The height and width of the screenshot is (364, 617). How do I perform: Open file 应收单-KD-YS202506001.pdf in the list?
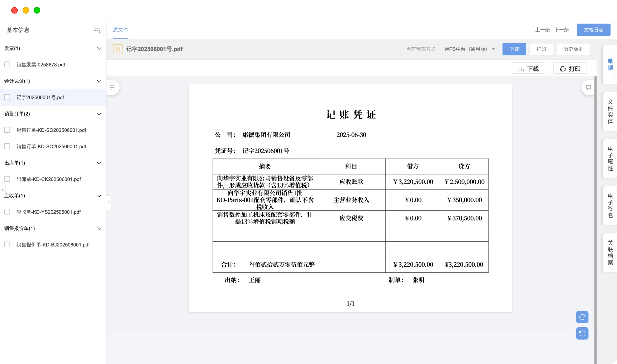[x=49, y=212]
